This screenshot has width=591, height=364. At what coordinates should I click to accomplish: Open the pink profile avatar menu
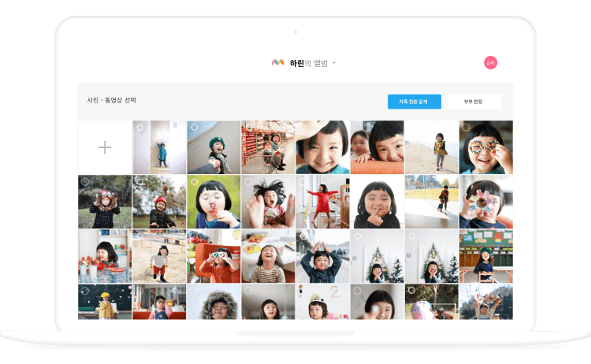tap(490, 63)
